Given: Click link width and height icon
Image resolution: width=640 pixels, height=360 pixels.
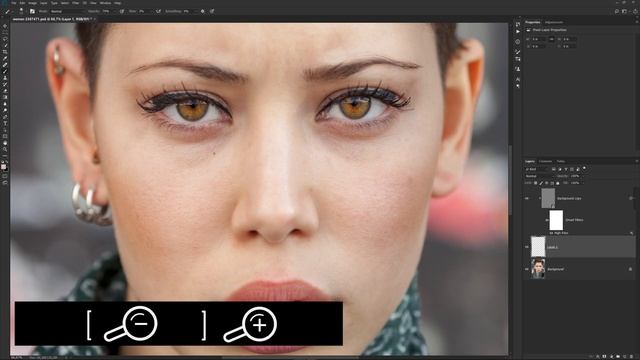Looking at the screenshot, I should (551, 39).
